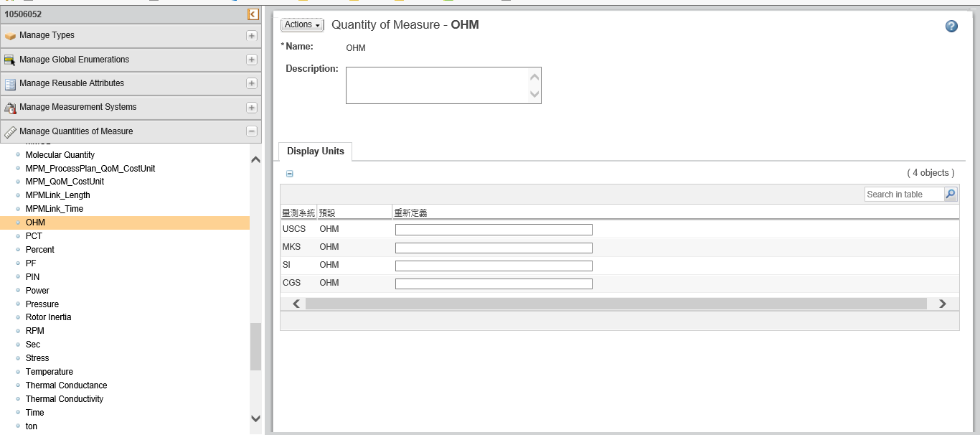The width and height of the screenshot is (980, 435).
Task: Collapse the Display Units table toolbar
Action: click(289, 173)
